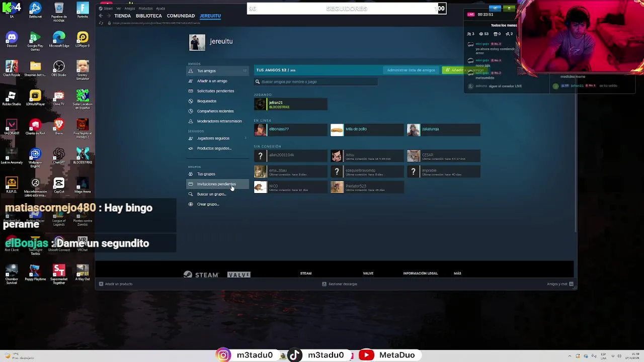This screenshot has width=644, height=362.
Task: Open the Fortnite desktop shortcut
Action: coord(83,11)
